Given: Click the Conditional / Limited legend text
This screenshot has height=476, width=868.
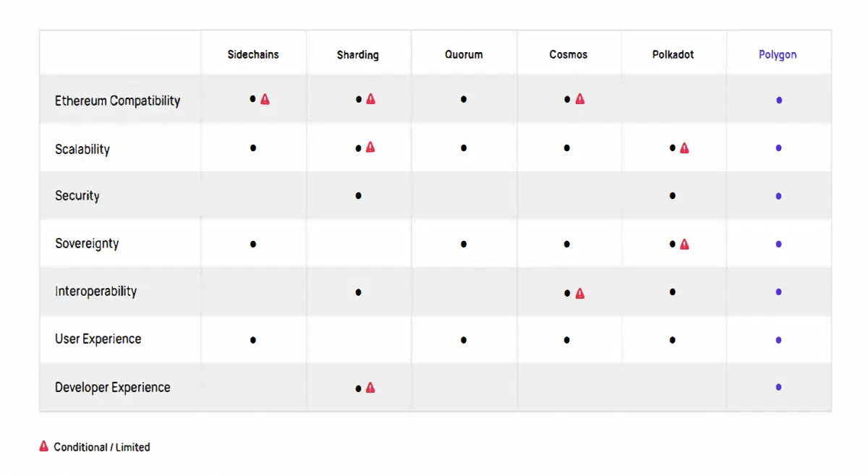Looking at the screenshot, I should point(102,447).
